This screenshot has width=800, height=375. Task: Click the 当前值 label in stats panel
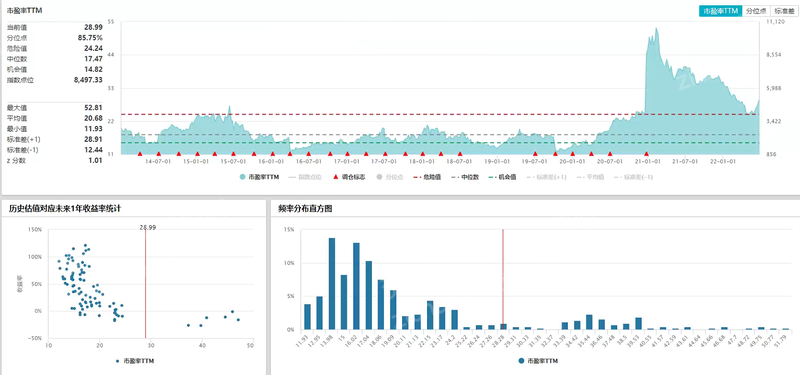pyautogui.click(x=16, y=27)
